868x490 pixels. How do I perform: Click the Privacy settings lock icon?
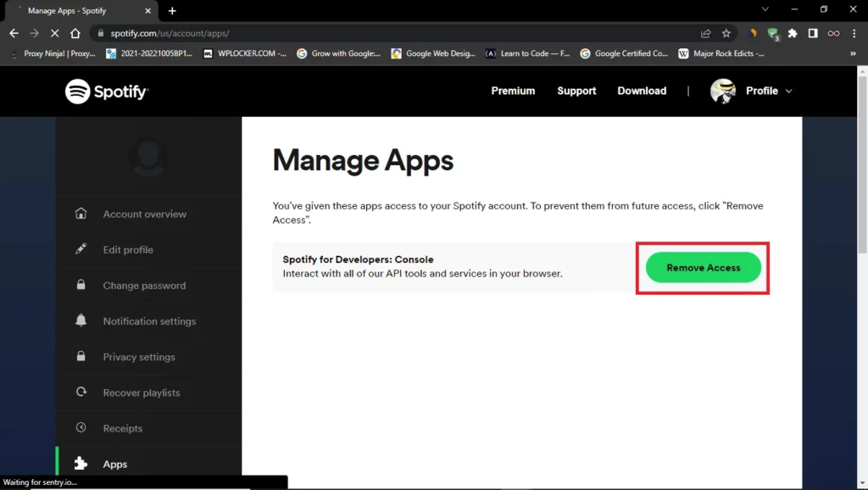pos(81,356)
